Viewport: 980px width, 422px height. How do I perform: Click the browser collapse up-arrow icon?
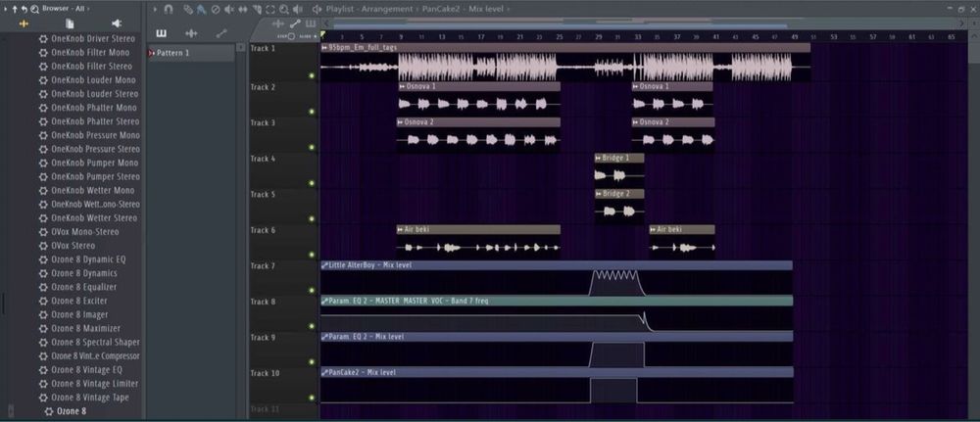15,9
